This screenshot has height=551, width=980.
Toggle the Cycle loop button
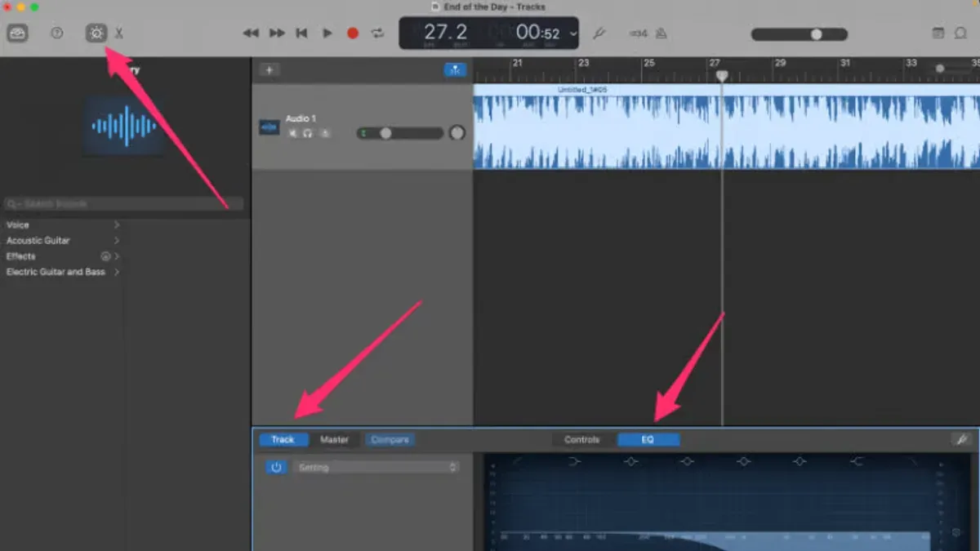(x=377, y=33)
